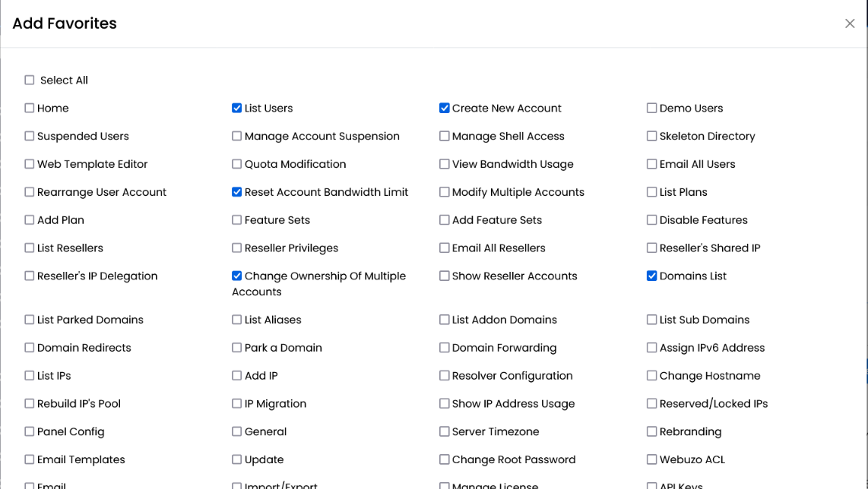Screen dimensions: 868x489
Task: Check the Skeleton Directory box
Action: pos(651,136)
